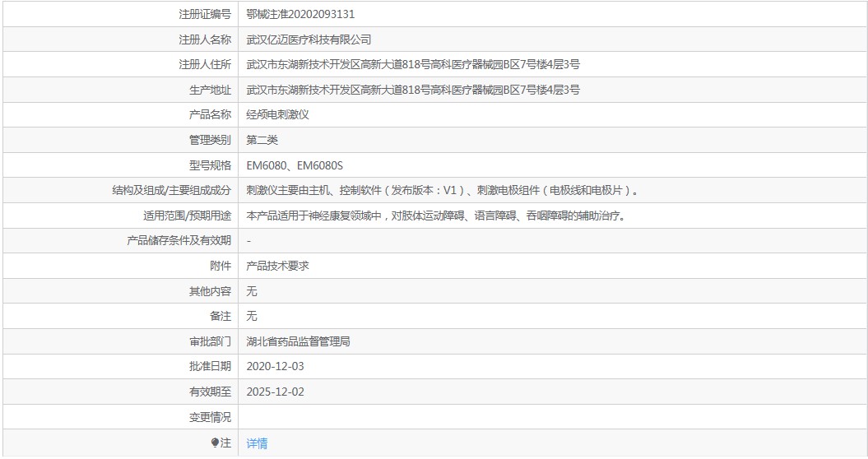Select model spec EM6080、EM6080S

coord(295,165)
